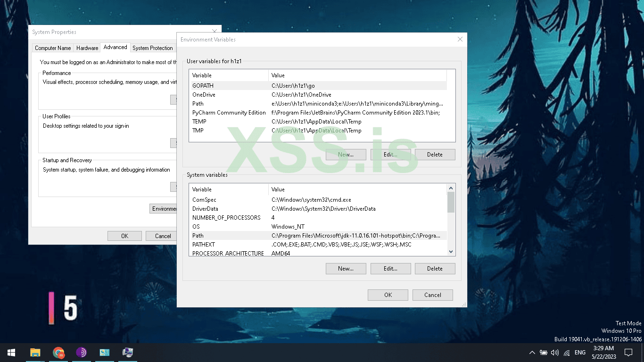Open the Windows Start menu

point(11,353)
